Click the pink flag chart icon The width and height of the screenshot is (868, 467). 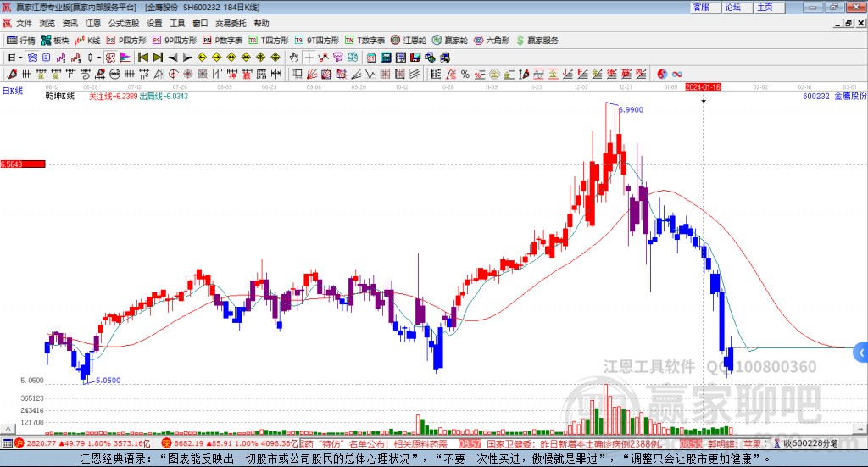pyautogui.click(x=125, y=58)
